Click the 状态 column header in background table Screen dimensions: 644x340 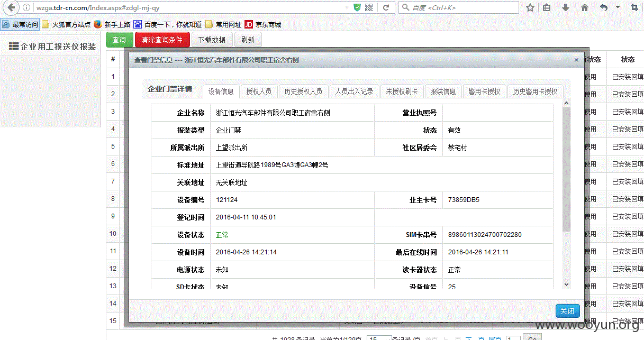tap(628, 59)
